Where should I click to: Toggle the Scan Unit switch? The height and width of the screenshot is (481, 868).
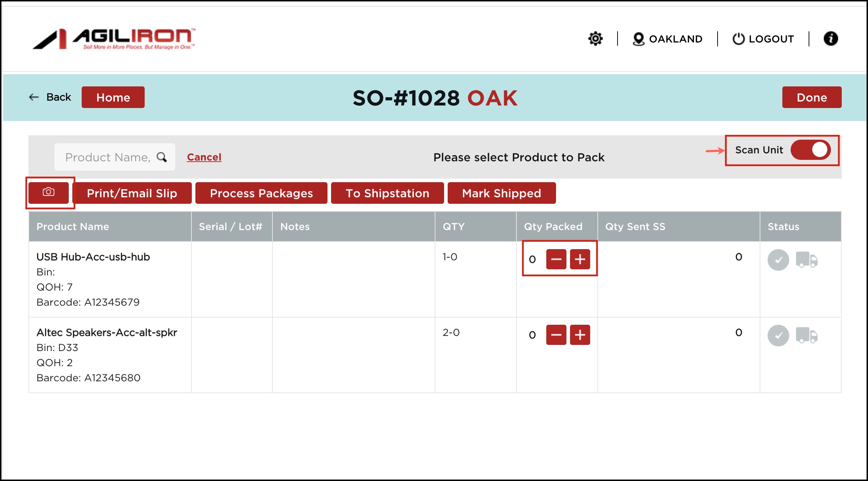810,150
